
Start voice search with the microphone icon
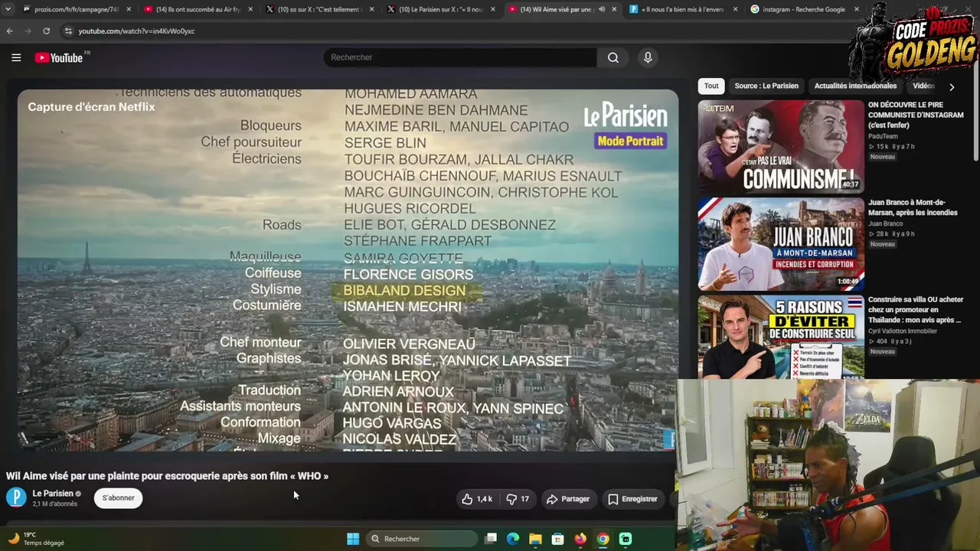coord(648,57)
